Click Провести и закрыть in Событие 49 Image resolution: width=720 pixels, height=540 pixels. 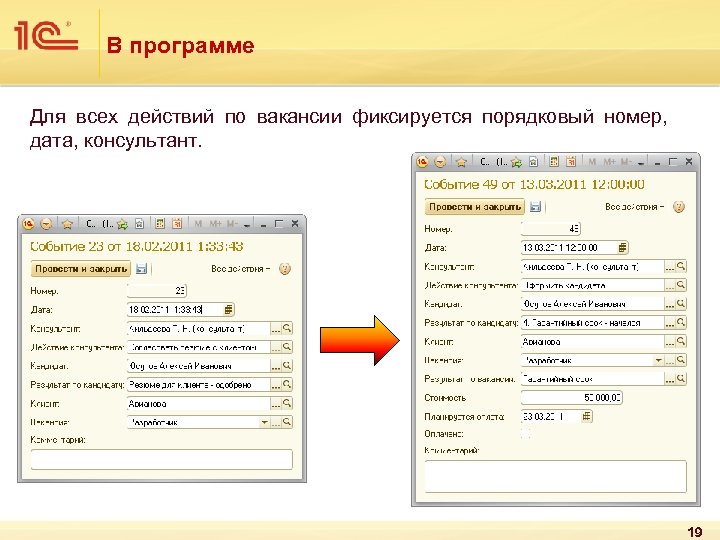tap(475, 207)
